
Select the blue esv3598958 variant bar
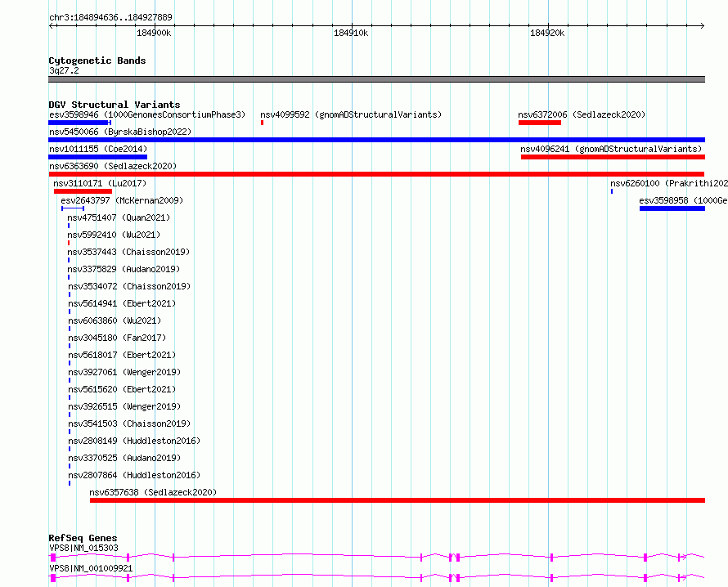click(672, 208)
